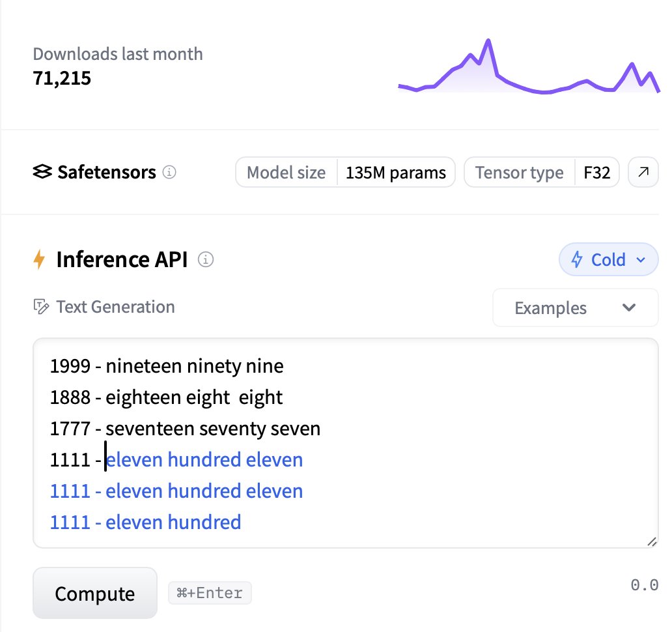The image size is (672, 632).
Task: Click the bolt icon inside the Cold badge
Action: [x=577, y=259]
